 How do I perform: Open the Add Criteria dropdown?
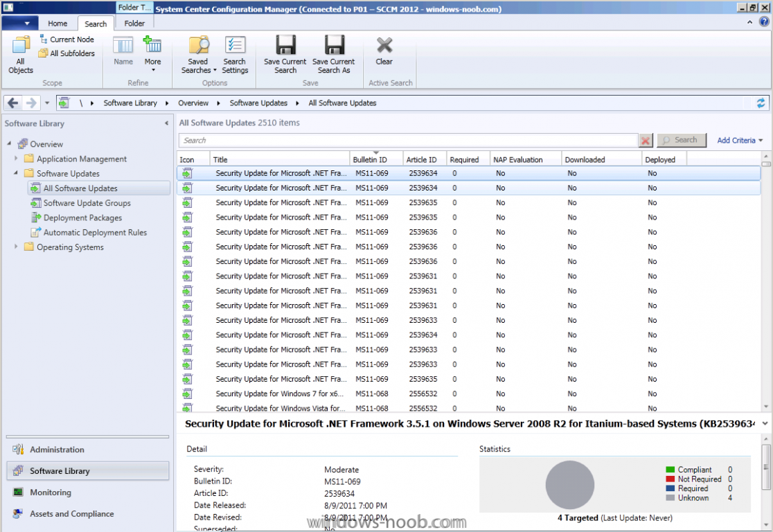click(x=740, y=141)
